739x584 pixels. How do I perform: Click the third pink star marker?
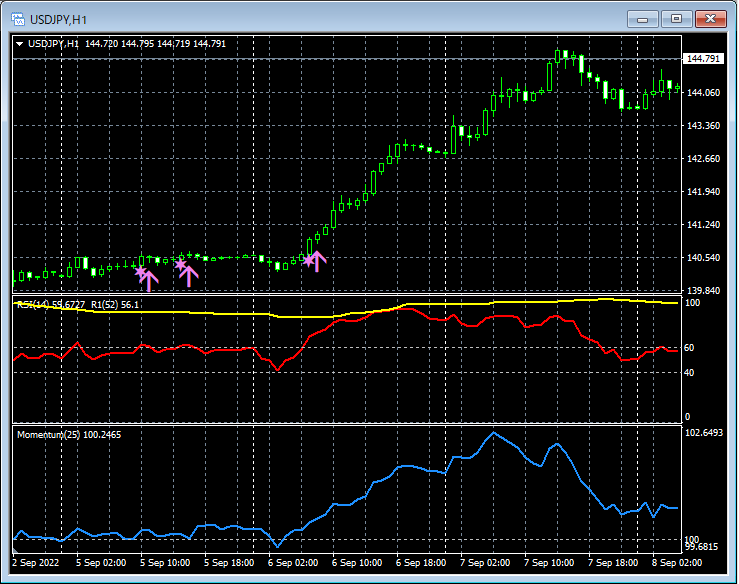[x=309, y=260]
